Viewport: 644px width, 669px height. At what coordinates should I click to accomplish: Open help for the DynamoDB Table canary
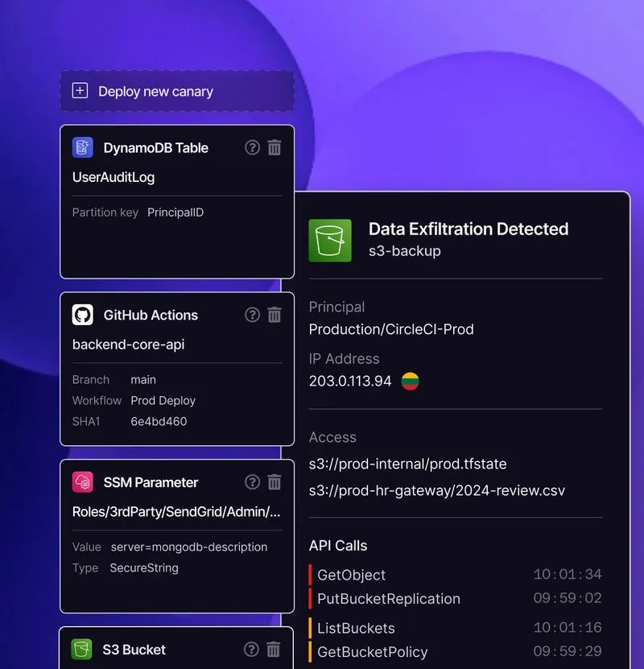click(253, 147)
